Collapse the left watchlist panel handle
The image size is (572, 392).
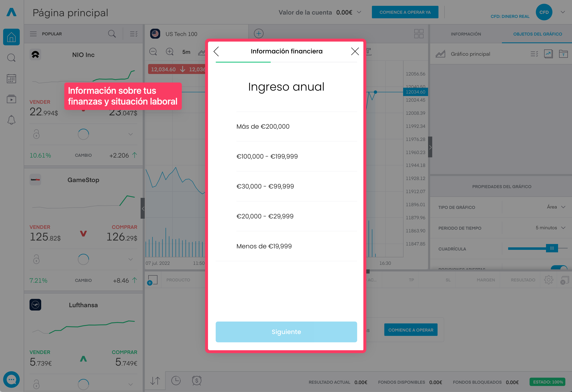coord(143,208)
